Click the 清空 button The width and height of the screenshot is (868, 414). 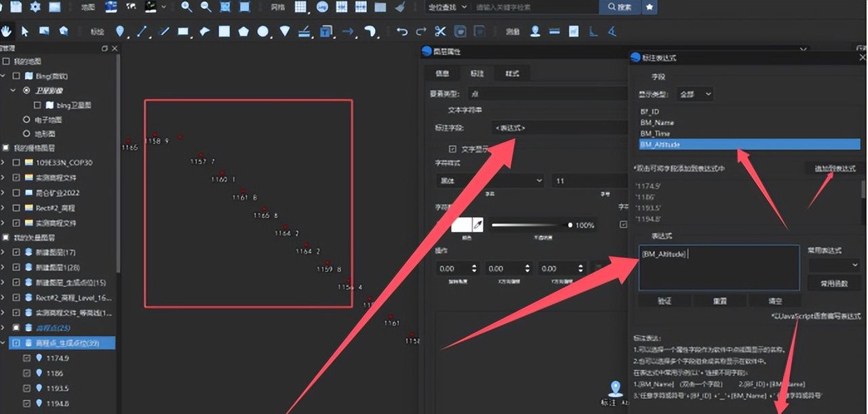coord(774,301)
